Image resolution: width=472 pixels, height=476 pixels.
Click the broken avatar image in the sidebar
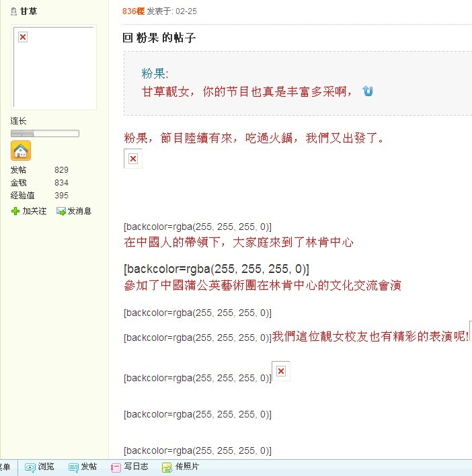(23, 37)
